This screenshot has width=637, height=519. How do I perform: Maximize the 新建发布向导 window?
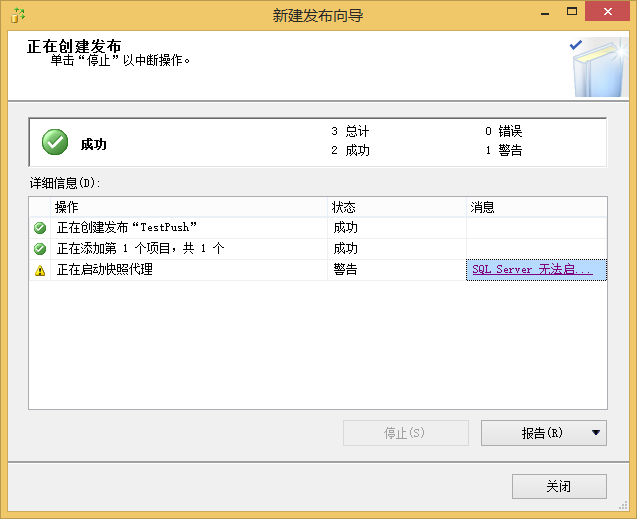pyautogui.click(x=572, y=11)
